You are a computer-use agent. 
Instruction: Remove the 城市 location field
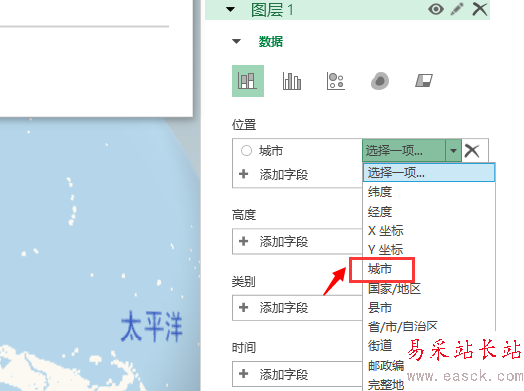tap(472, 151)
